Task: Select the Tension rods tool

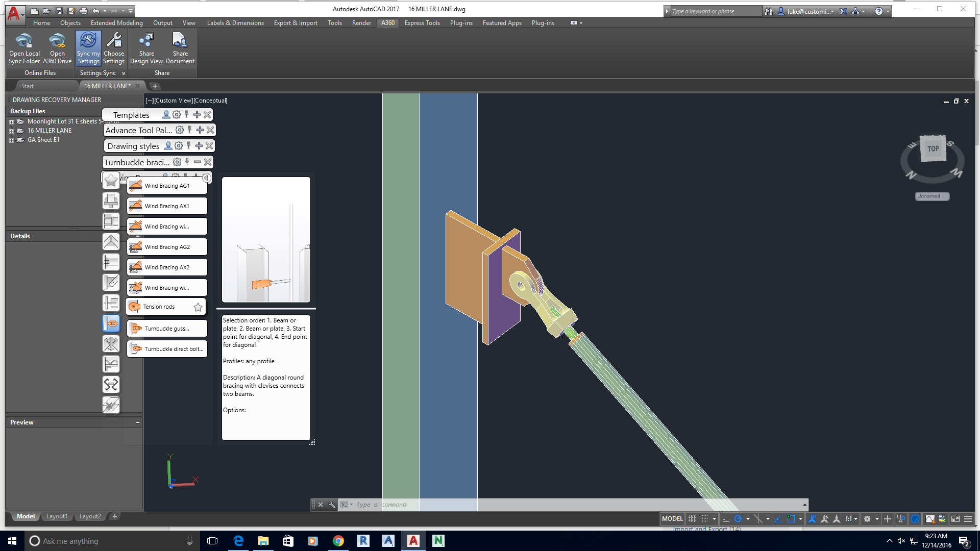Action: 159,306
